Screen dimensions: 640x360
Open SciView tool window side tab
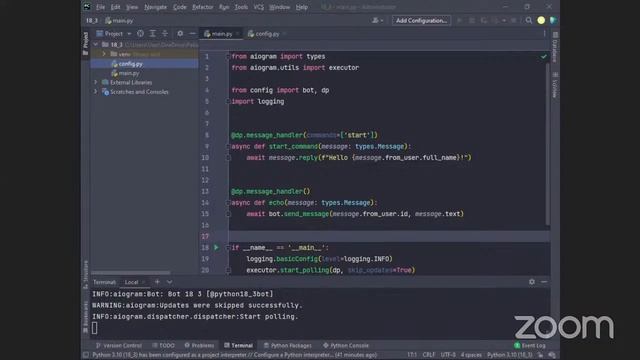coord(555,85)
